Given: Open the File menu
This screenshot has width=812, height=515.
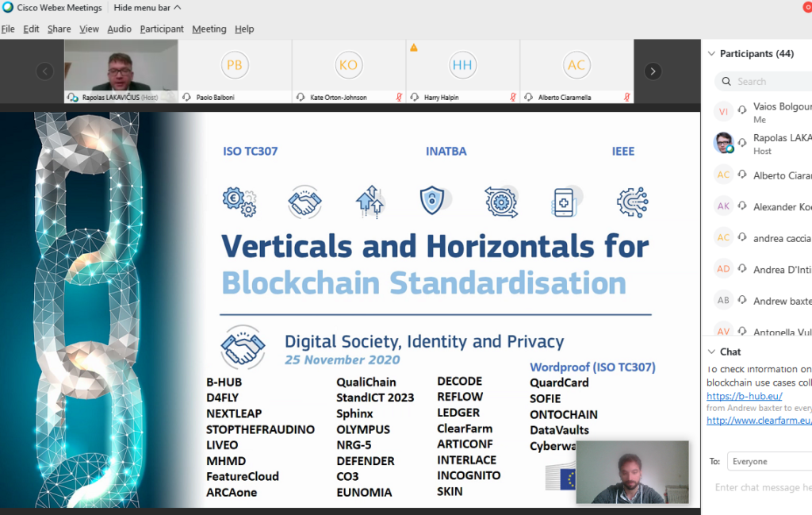Looking at the screenshot, I should tap(8, 29).
